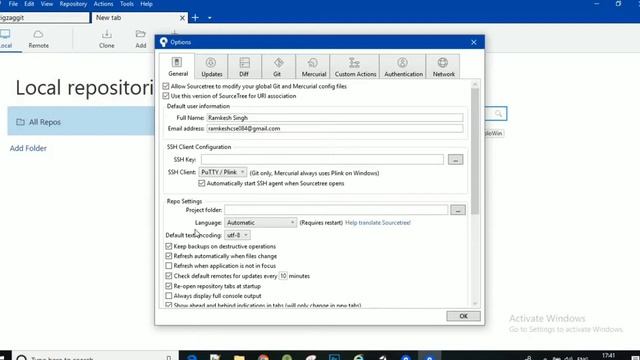Open the File menu

pos(13,4)
